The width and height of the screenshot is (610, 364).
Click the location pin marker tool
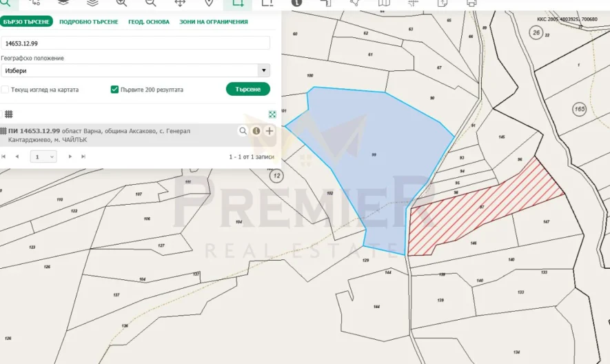click(x=209, y=3)
